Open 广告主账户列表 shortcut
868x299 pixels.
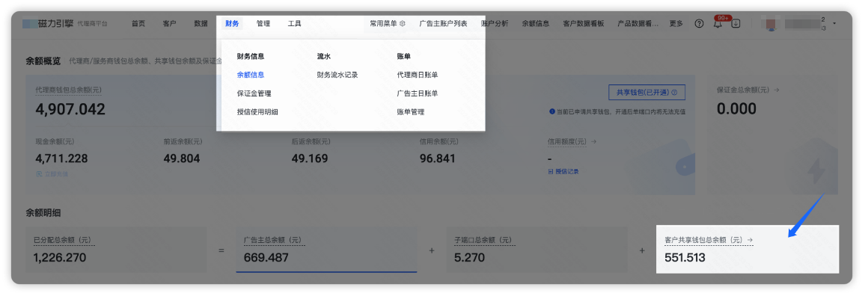[444, 24]
